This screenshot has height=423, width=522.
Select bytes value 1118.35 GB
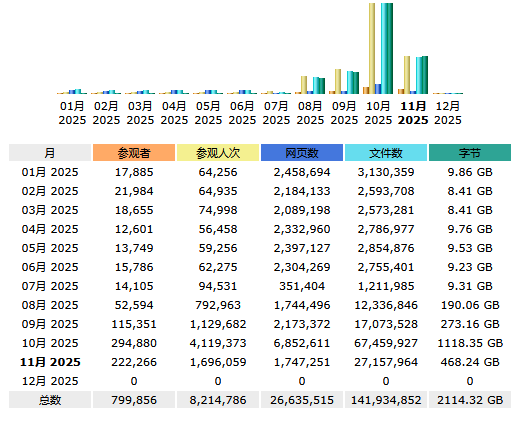(x=470, y=343)
